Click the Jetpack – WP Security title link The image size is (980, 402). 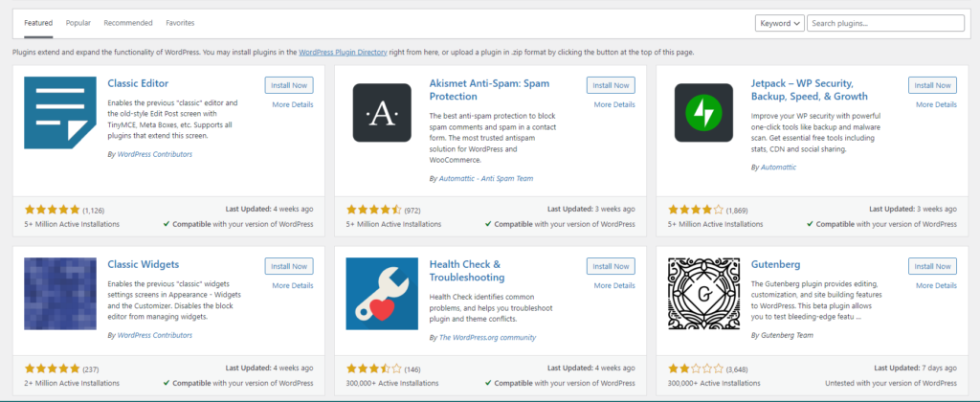point(810,90)
